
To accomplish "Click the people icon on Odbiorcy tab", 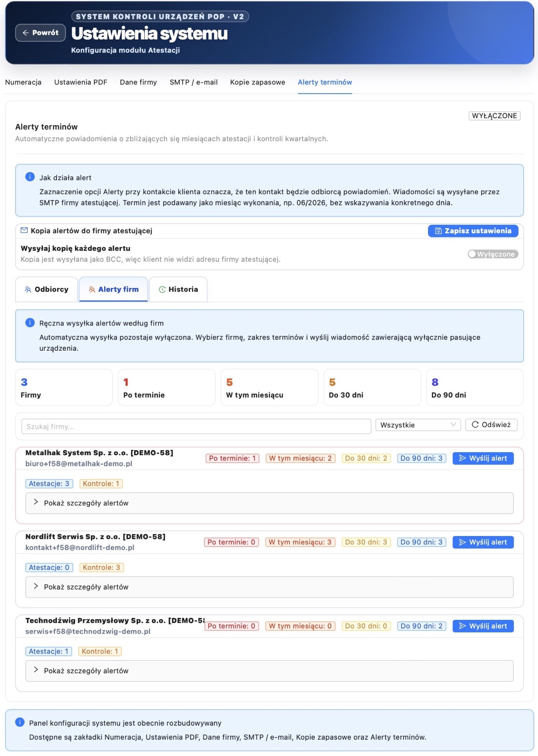I will [x=28, y=290].
